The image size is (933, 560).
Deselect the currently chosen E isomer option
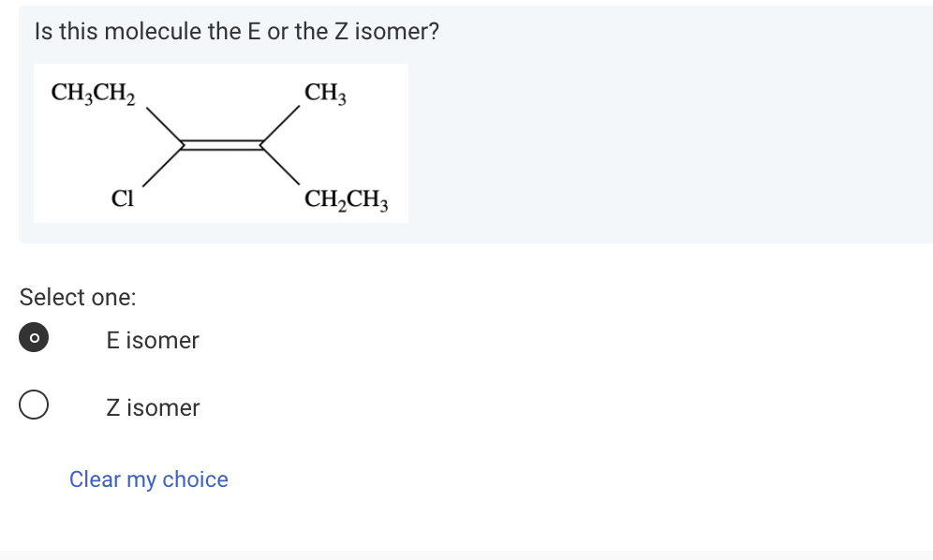[x=33, y=337]
